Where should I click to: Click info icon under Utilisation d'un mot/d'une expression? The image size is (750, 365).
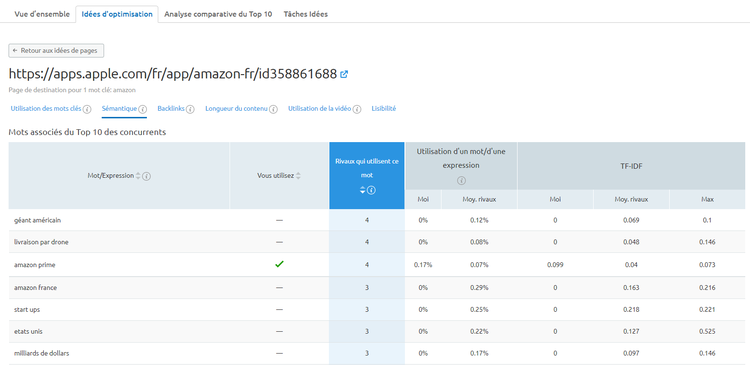point(461,181)
